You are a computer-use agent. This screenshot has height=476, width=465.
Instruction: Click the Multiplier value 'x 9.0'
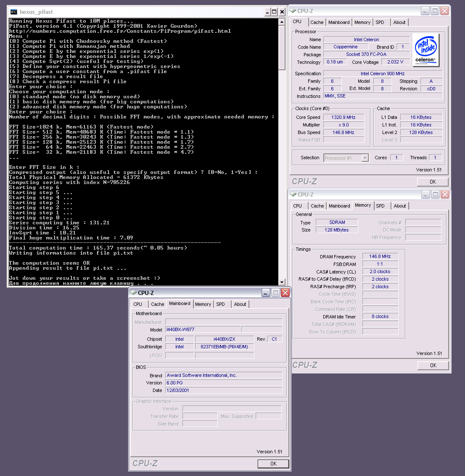point(343,125)
